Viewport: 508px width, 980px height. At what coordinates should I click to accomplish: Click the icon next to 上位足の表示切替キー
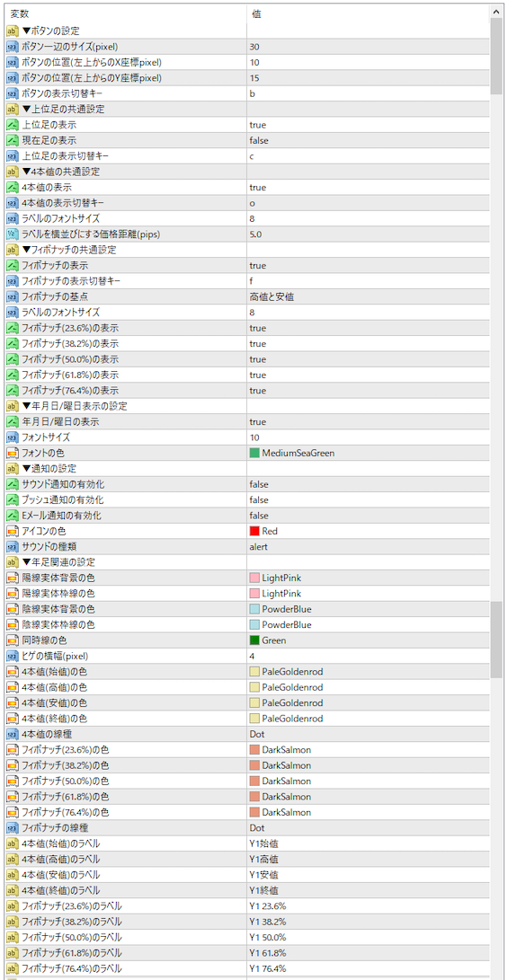pos(13,156)
